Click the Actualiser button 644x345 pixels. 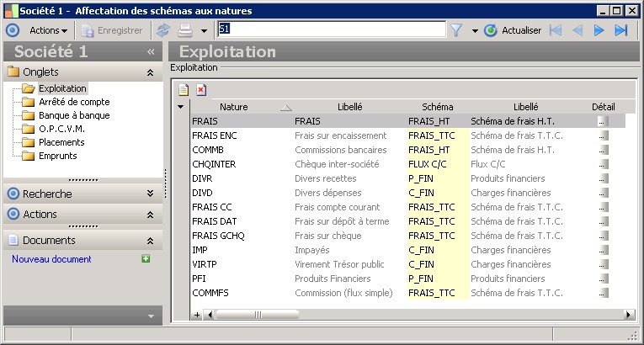[513, 30]
